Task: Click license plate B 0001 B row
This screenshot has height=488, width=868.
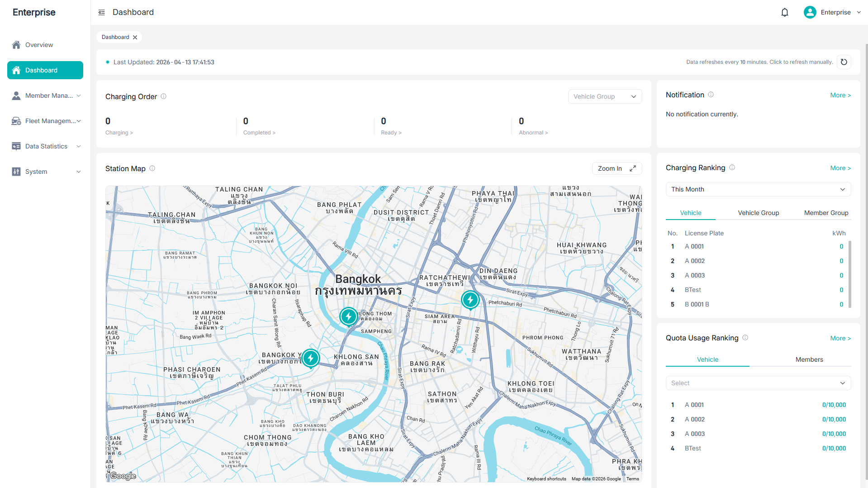Action: point(758,304)
